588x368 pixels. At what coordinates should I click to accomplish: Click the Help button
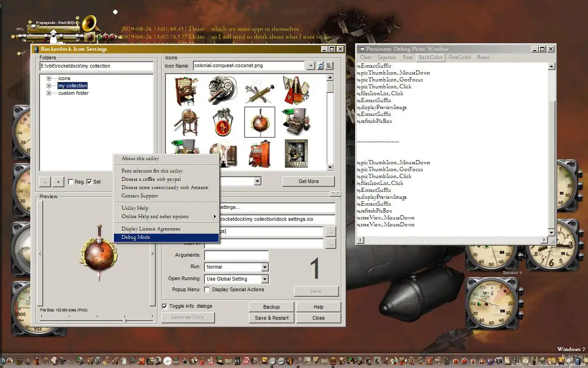click(318, 307)
